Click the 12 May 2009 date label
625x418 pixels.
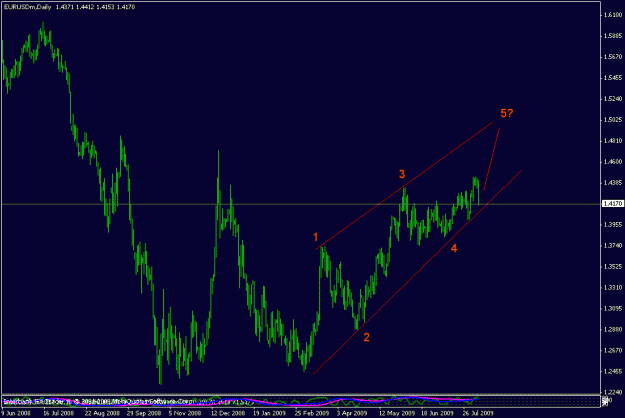[x=396, y=413]
